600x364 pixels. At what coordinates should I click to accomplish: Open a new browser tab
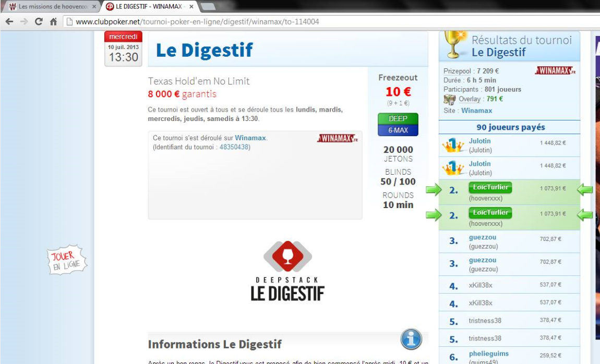click(x=208, y=6)
